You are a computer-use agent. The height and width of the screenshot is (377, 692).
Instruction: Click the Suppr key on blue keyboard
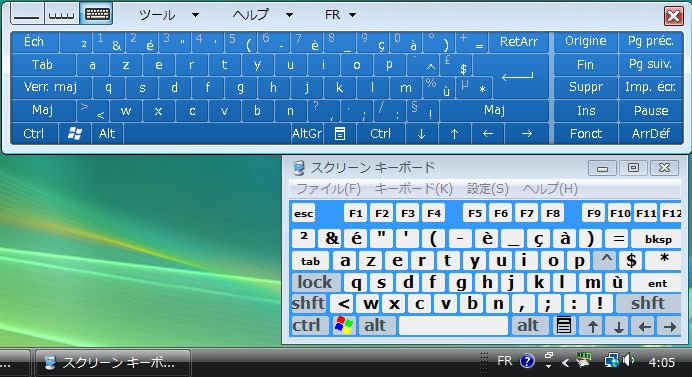pos(585,87)
